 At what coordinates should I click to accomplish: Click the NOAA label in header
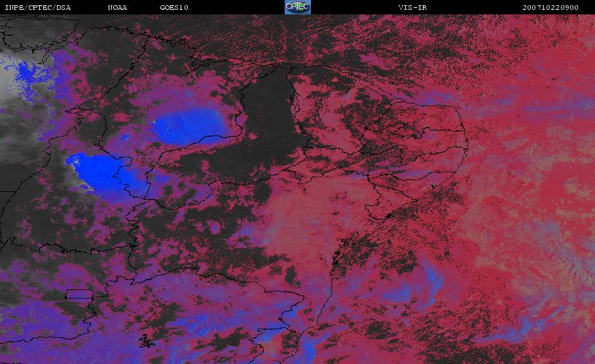tap(117, 8)
